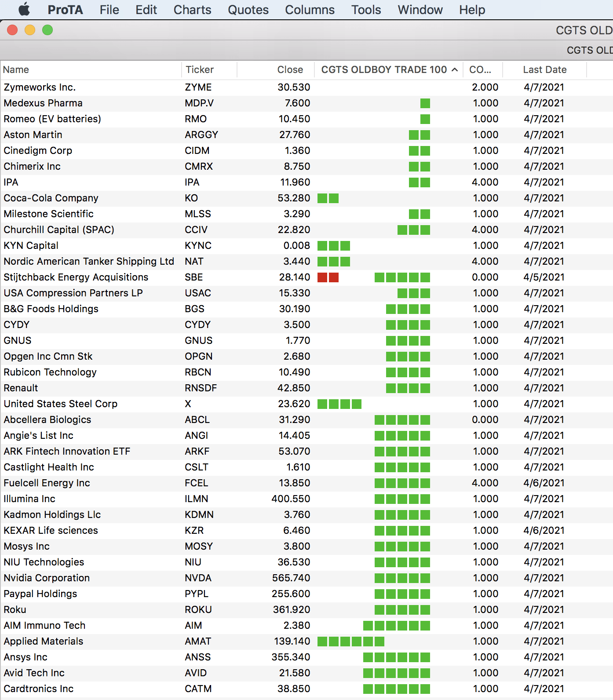Click the RNSDF ticker cell
The height and width of the screenshot is (700, 613).
click(x=201, y=388)
